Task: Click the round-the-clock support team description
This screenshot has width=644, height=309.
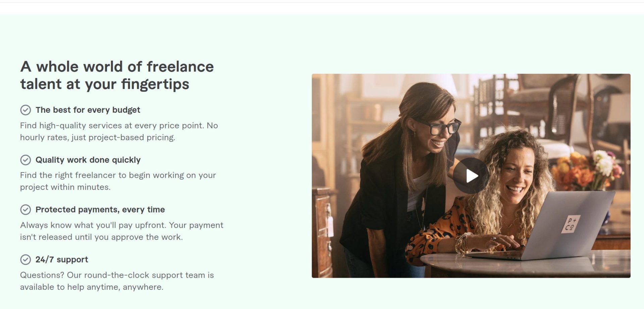Action: point(117,281)
